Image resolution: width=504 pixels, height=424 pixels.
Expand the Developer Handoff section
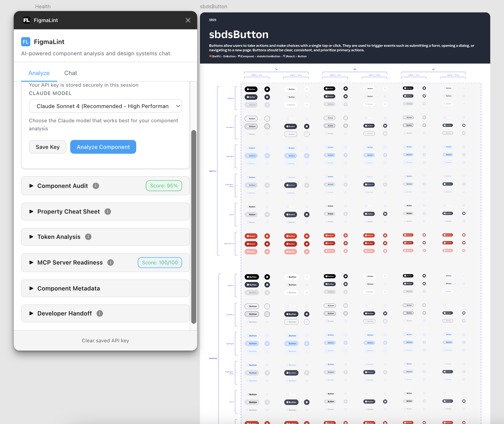pyautogui.click(x=105, y=313)
